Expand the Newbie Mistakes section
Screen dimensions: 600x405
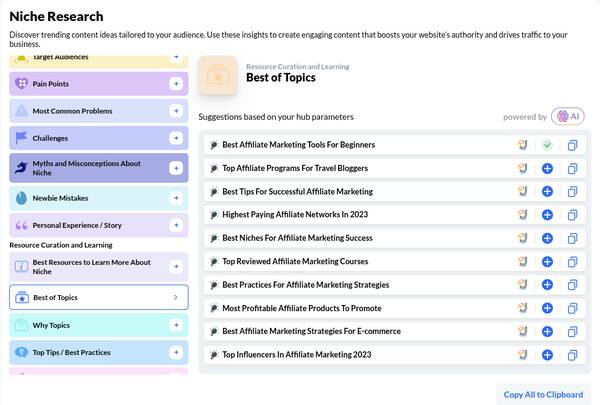click(176, 198)
